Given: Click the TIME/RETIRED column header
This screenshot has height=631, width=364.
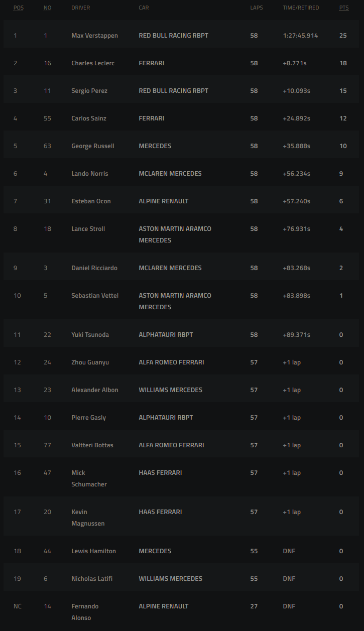Looking at the screenshot, I should pos(301,8).
